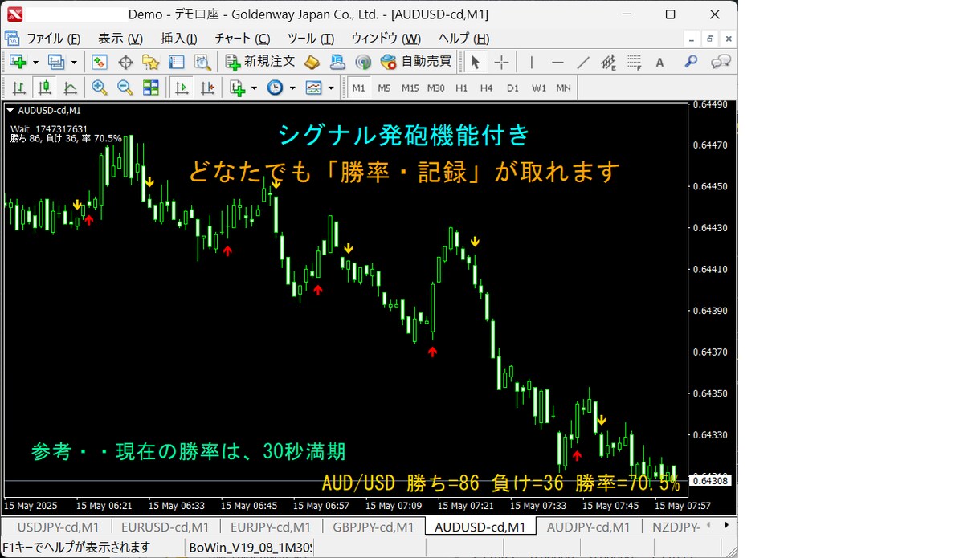Open the チャート menu
This screenshot has width=980, height=558.
(242, 39)
